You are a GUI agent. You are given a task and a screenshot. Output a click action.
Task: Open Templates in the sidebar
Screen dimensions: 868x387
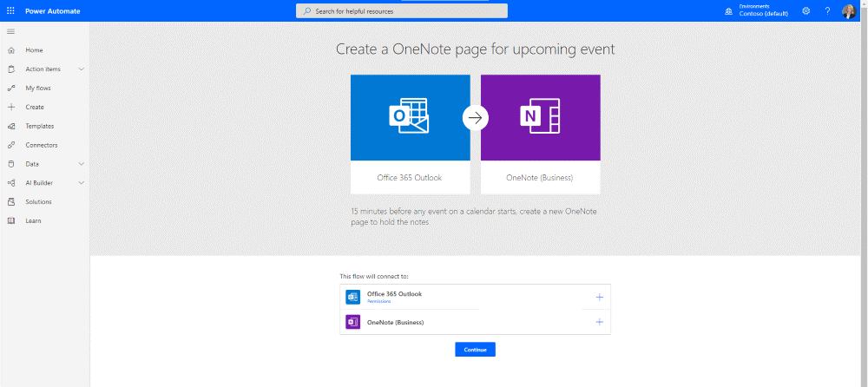(39, 126)
